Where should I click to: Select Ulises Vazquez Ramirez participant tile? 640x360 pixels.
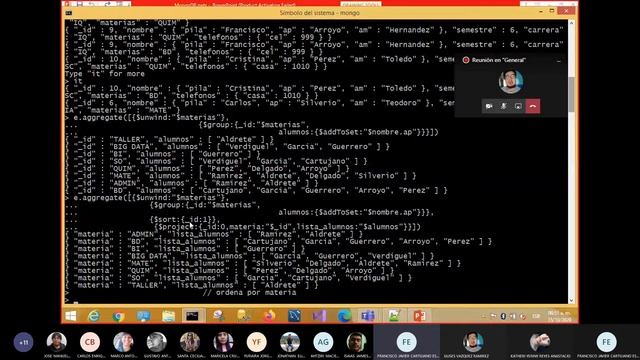[473, 342]
